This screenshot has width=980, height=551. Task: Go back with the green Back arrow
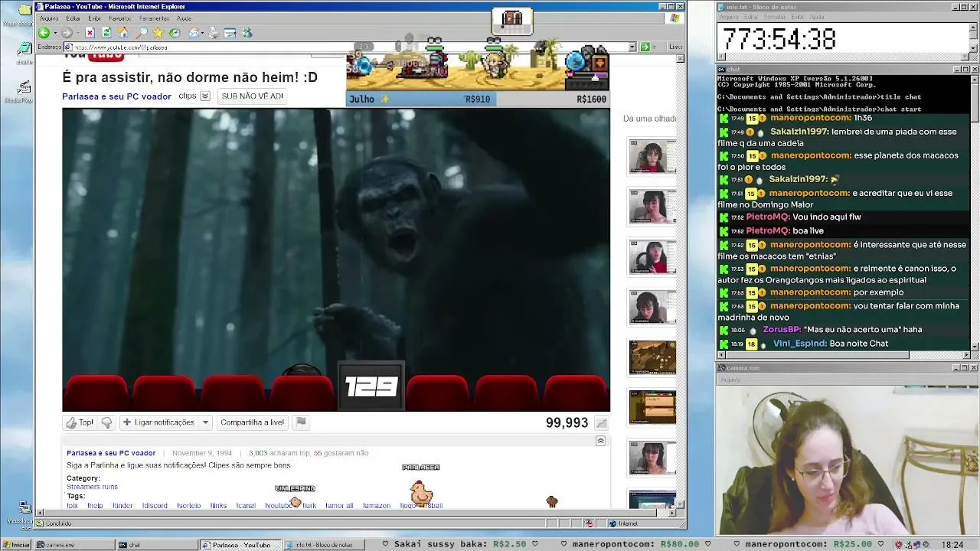click(44, 33)
